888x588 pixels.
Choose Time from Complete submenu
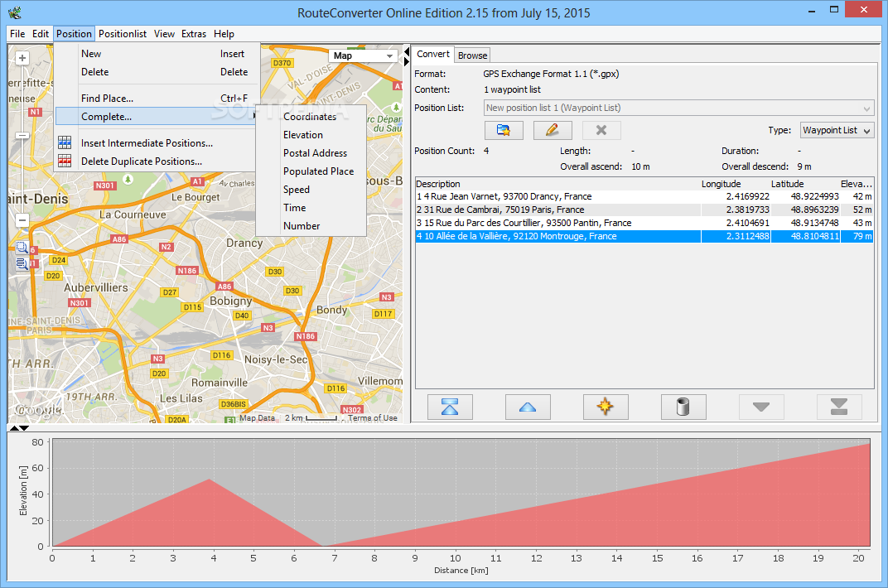(311, 207)
